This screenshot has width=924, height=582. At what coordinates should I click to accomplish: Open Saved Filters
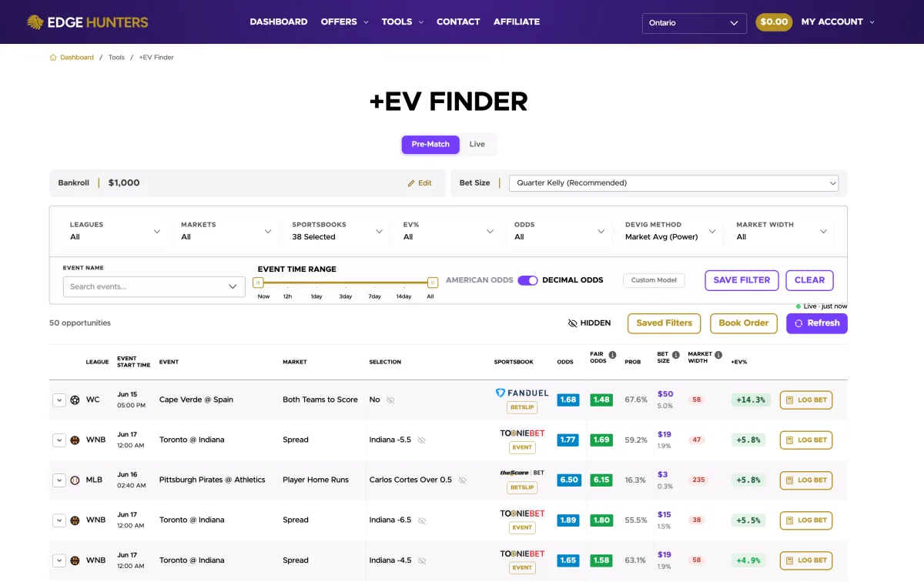(664, 323)
